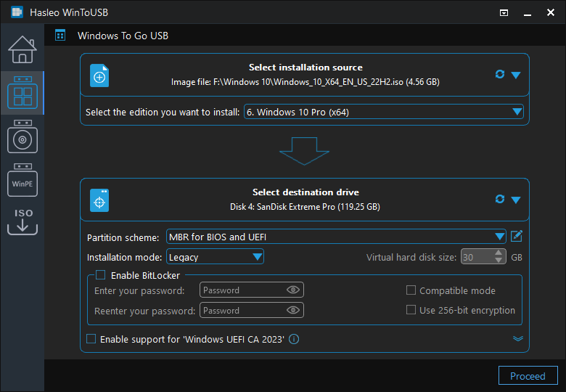Increase virtual hard disk size
Screen dimensions: 566x392
(x=499, y=253)
